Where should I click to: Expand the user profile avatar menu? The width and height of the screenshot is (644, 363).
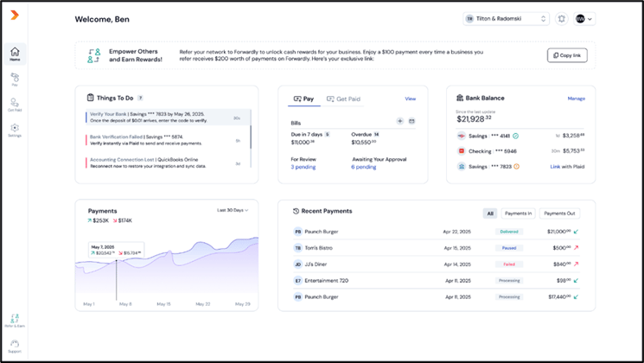tap(584, 19)
